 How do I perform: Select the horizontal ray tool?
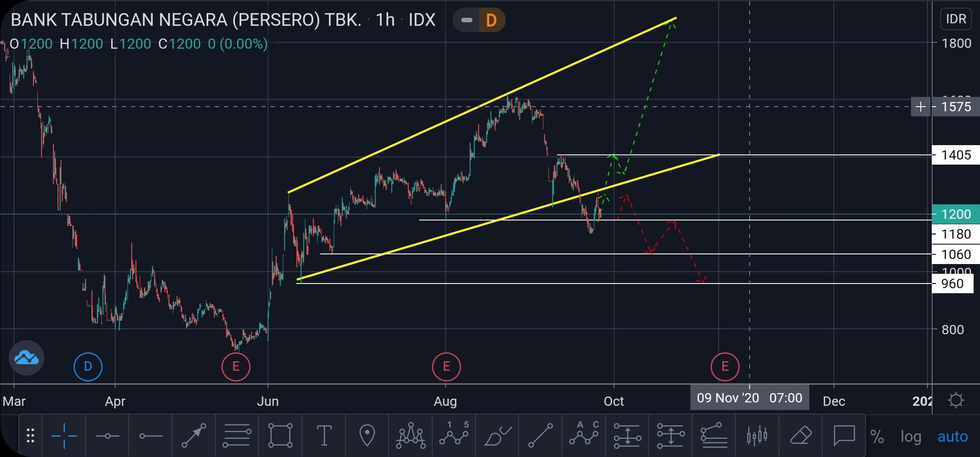(x=151, y=436)
